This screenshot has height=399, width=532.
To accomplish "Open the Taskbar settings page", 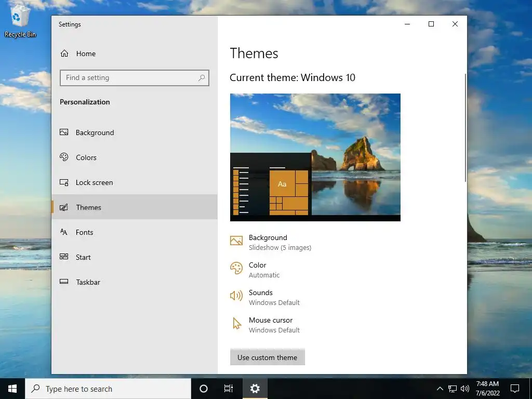I will [x=135, y=282].
